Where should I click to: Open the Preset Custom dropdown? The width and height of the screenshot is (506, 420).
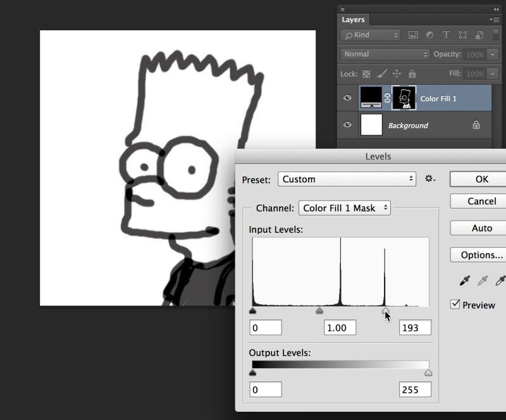point(347,179)
